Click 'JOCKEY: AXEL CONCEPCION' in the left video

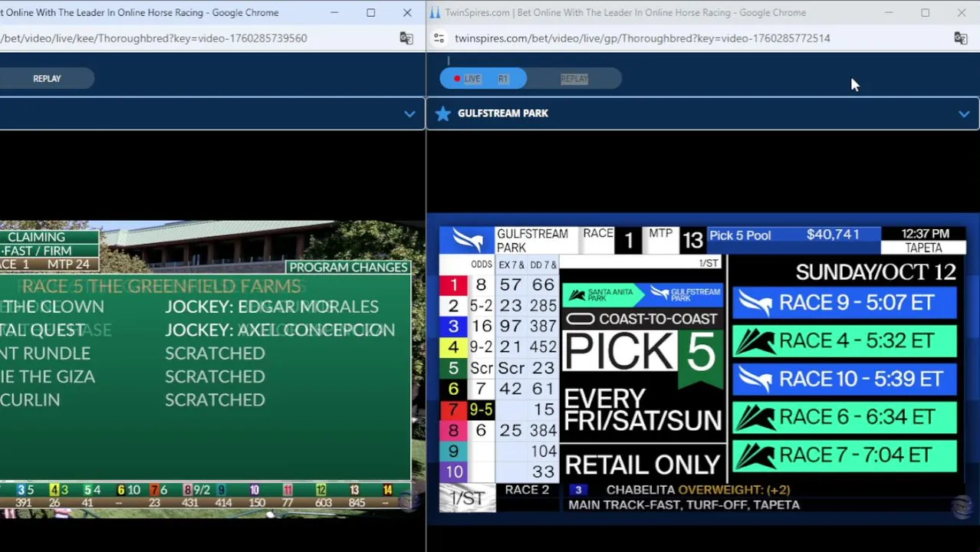tap(280, 330)
